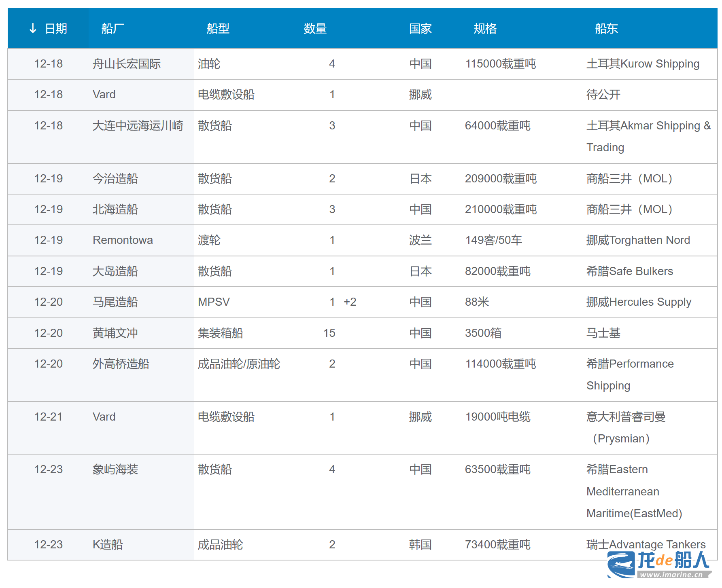Image resolution: width=722 pixels, height=588 pixels.
Task: Select the cell 64000载重吨
Action: pyautogui.click(x=498, y=126)
